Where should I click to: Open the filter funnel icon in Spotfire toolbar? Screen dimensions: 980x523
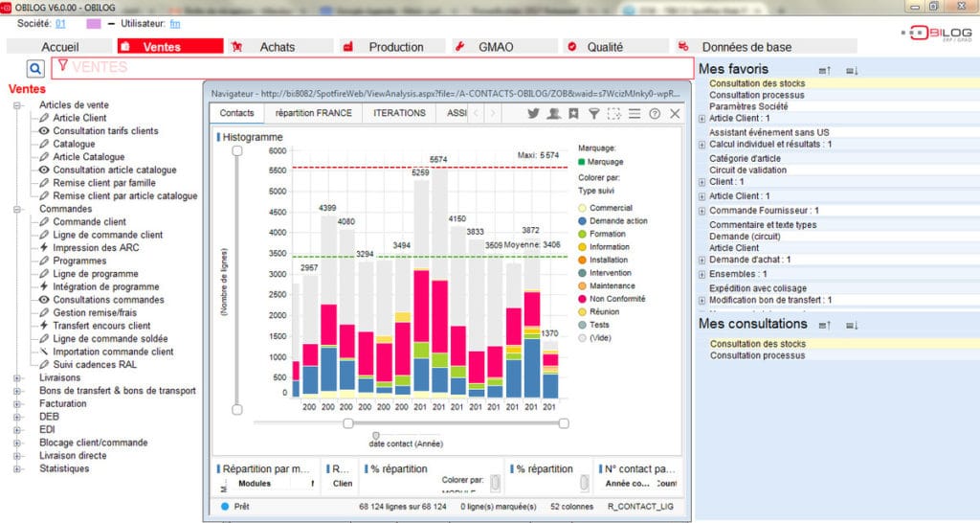click(x=593, y=113)
